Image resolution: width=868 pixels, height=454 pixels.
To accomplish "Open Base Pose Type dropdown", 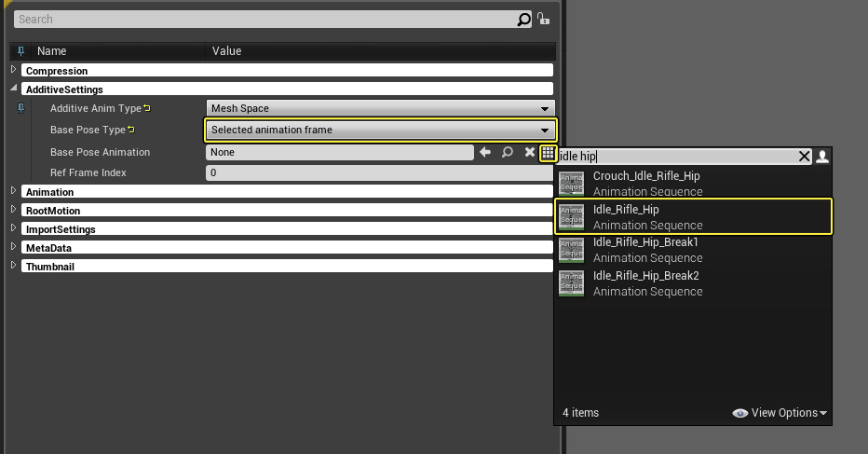I will [380, 131].
